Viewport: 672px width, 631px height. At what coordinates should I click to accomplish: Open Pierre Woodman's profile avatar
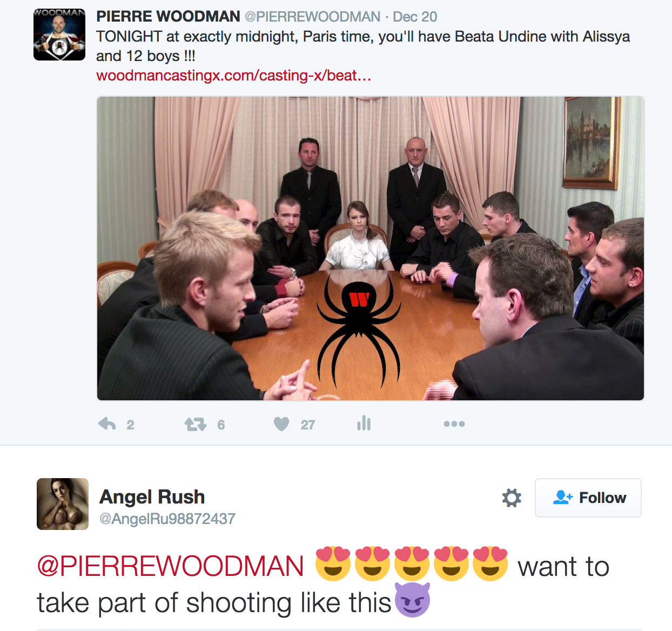click(59, 35)
